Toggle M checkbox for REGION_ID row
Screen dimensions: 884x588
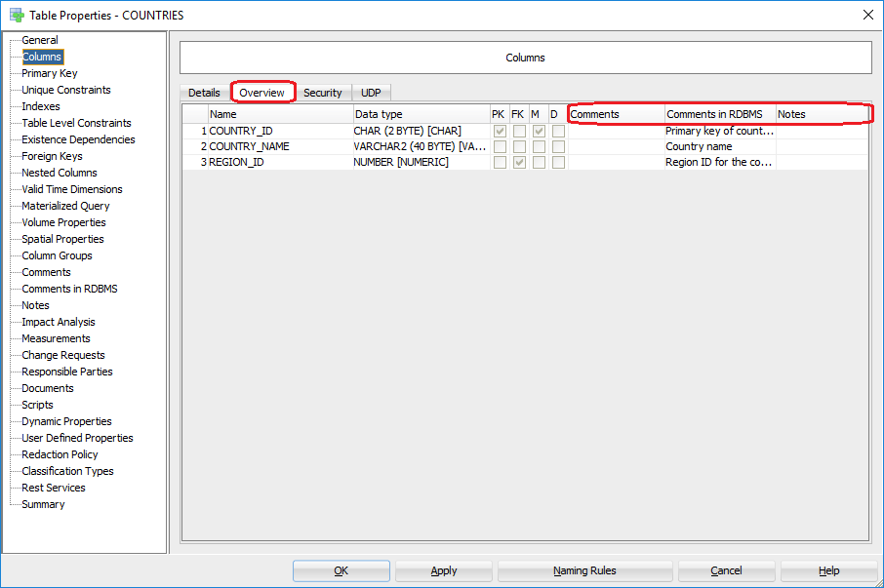pos(539,162)
